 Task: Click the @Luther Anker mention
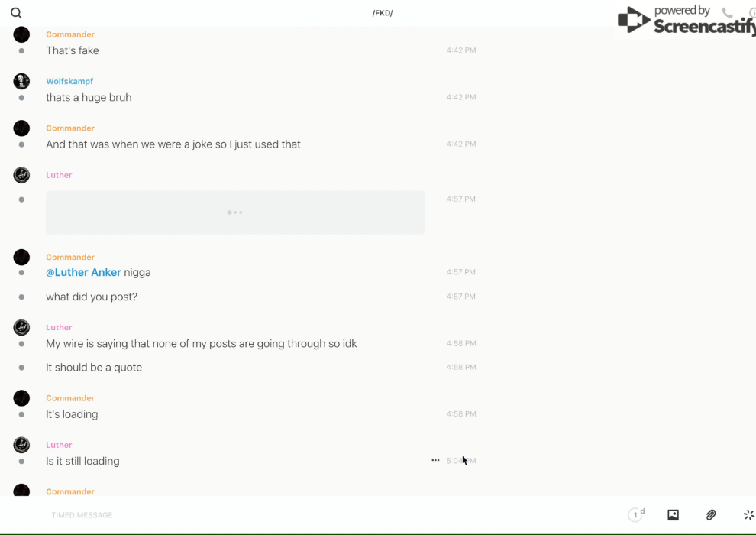click(x=83, y=272)
